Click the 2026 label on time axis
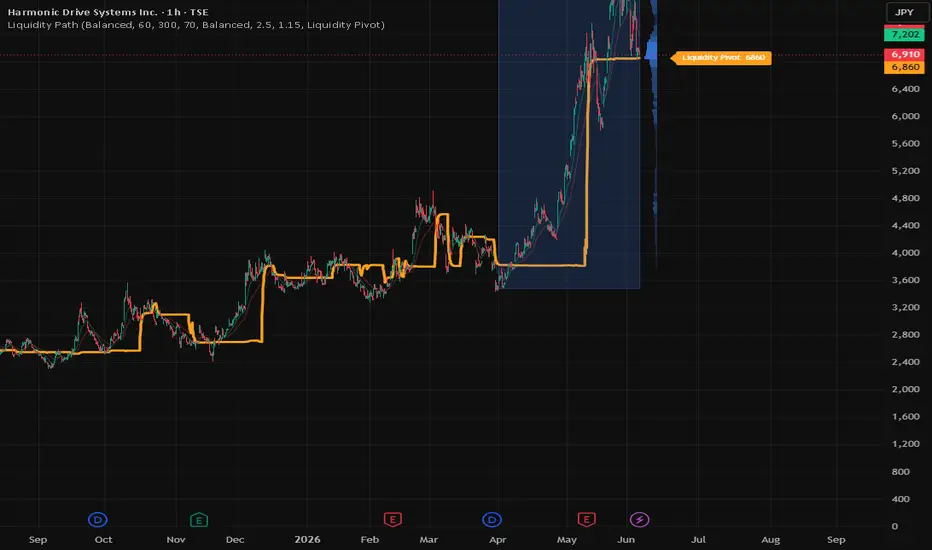Viewport: 932px width, 550px height. point(307,539)
